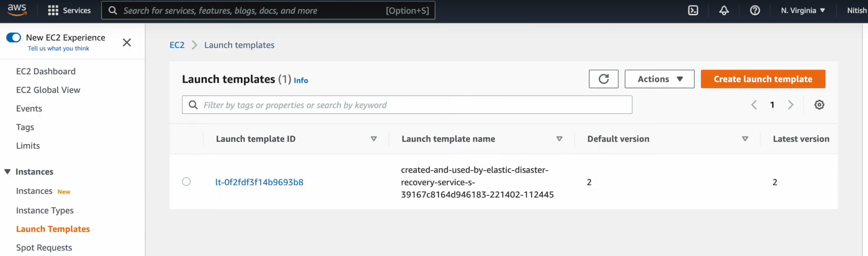Sort by Launch template name column arrow
The width and height of the screenshot is (868, 256).
click(x=559, y=139)
